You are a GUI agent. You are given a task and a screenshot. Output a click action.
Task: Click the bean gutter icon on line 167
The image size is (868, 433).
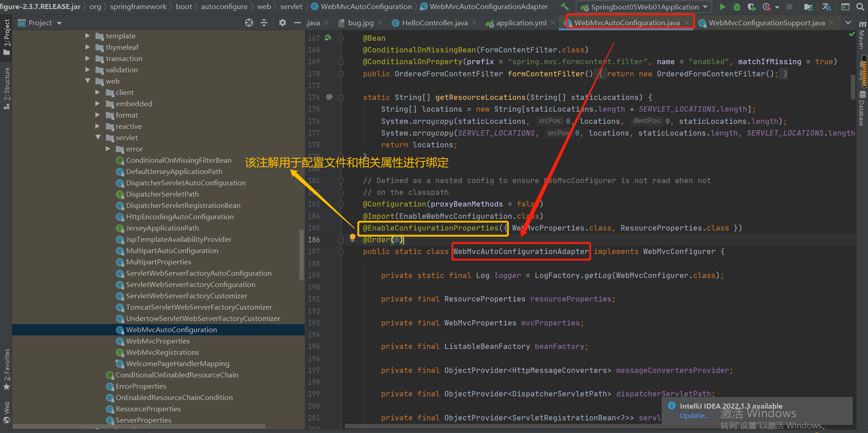[328, 38]
